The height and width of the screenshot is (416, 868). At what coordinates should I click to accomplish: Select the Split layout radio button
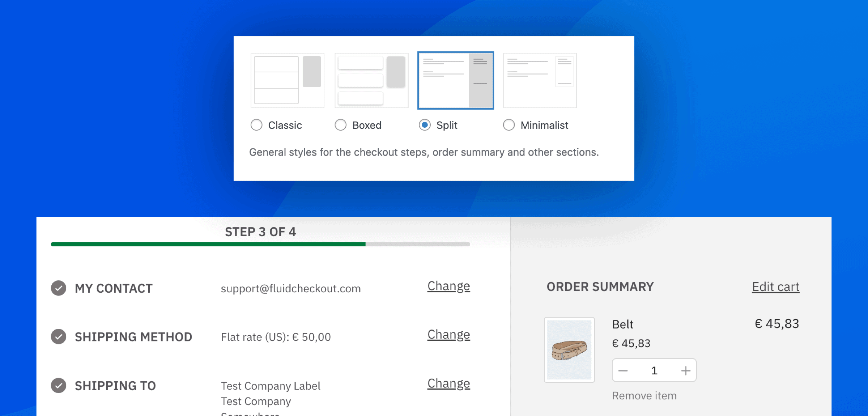(424, 125)
